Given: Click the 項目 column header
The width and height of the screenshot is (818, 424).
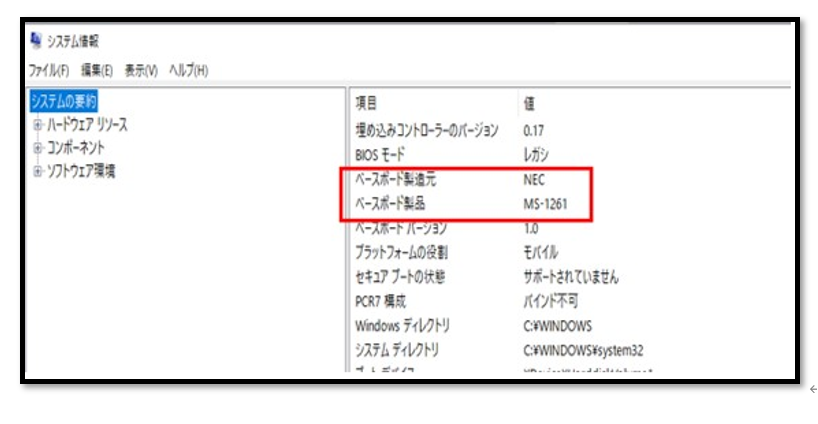Looking at the screenshot, I should click(366, 103).
